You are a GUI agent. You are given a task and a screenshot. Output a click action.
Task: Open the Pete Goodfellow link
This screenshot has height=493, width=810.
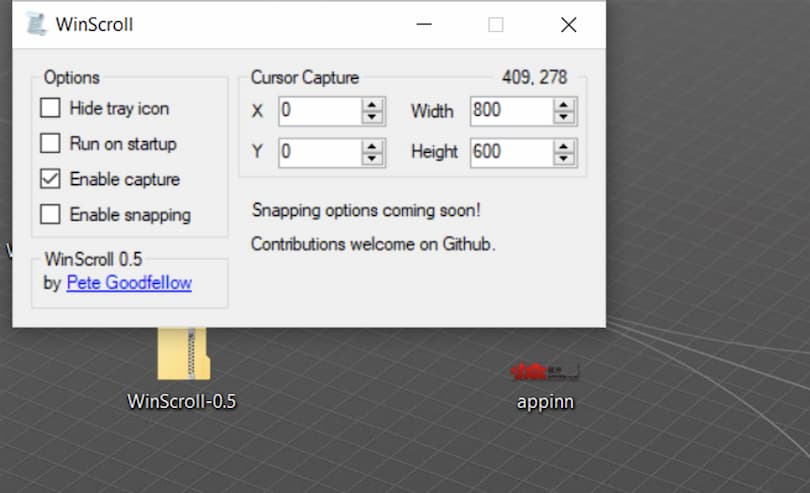click(x=129, y=283)
